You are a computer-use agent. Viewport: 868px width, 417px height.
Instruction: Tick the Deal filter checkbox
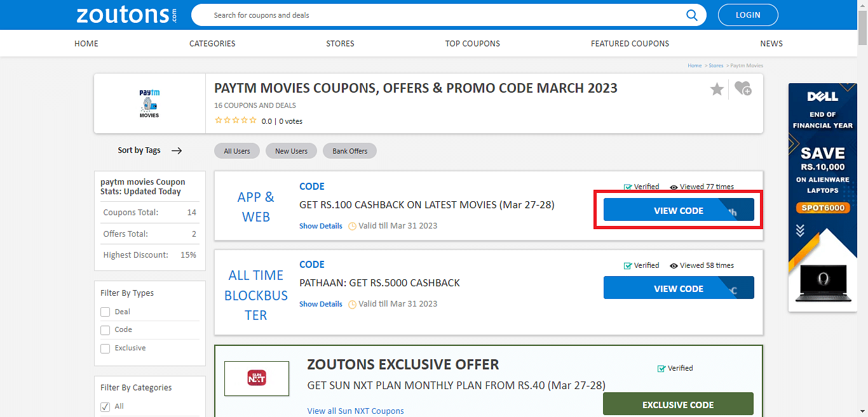(105, 312)
